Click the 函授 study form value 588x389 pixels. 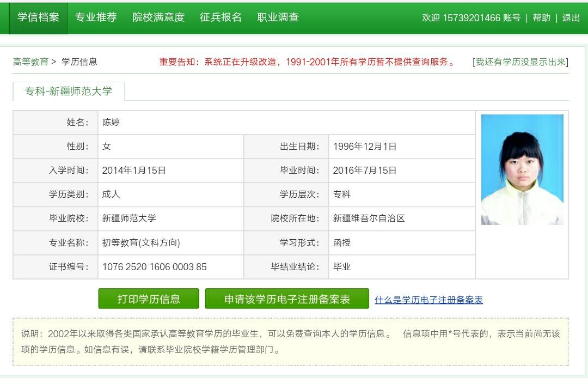pos(341,242)
